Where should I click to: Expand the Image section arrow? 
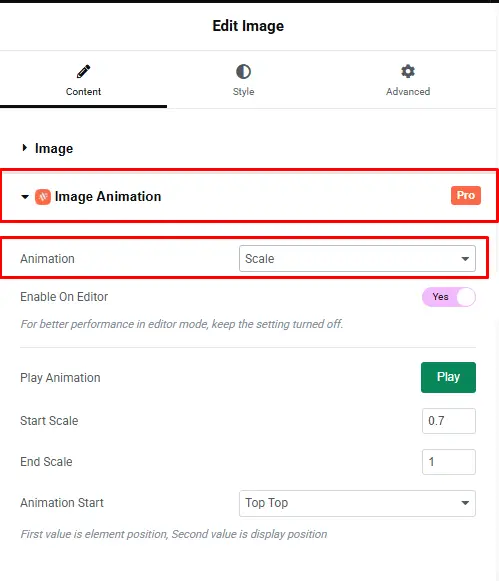pos(25,148)
